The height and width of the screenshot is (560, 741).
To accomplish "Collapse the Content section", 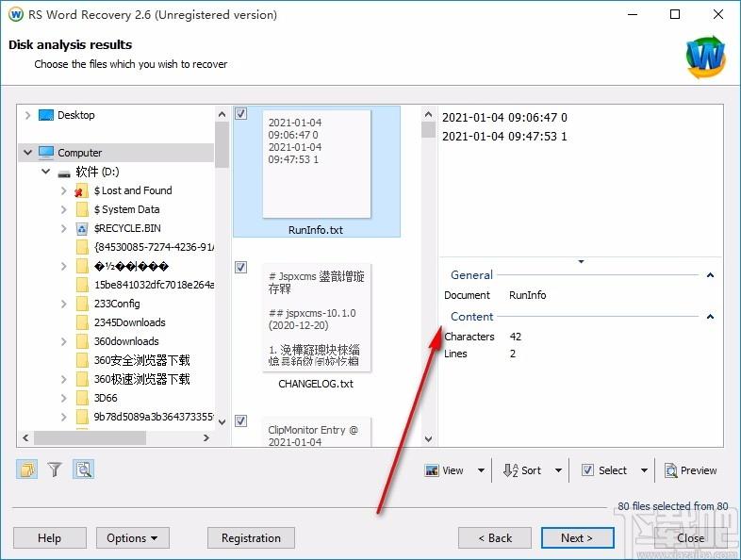I will tap(710, 317).
